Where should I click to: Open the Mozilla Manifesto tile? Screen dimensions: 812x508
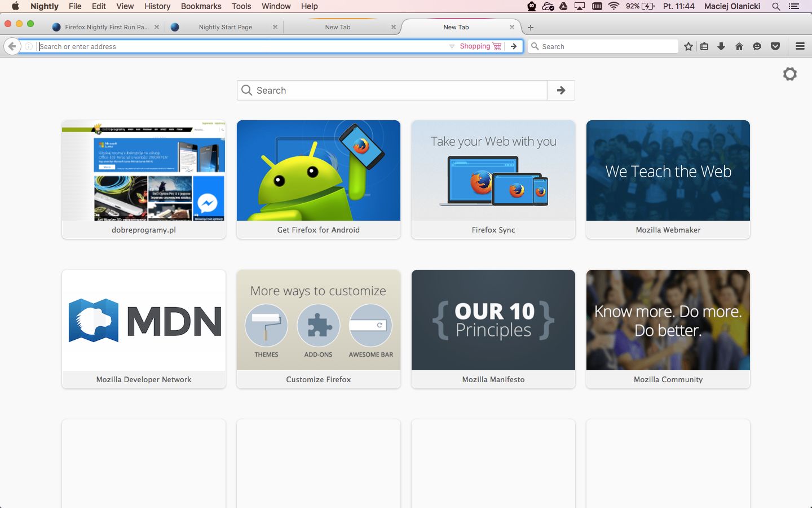coord(493,329)
